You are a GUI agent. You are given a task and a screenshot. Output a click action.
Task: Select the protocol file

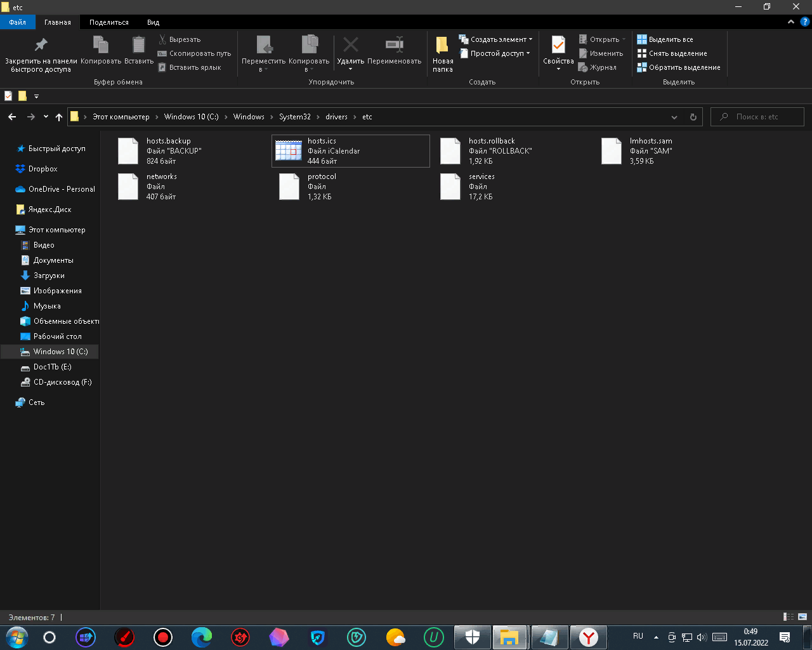point(351,187)
